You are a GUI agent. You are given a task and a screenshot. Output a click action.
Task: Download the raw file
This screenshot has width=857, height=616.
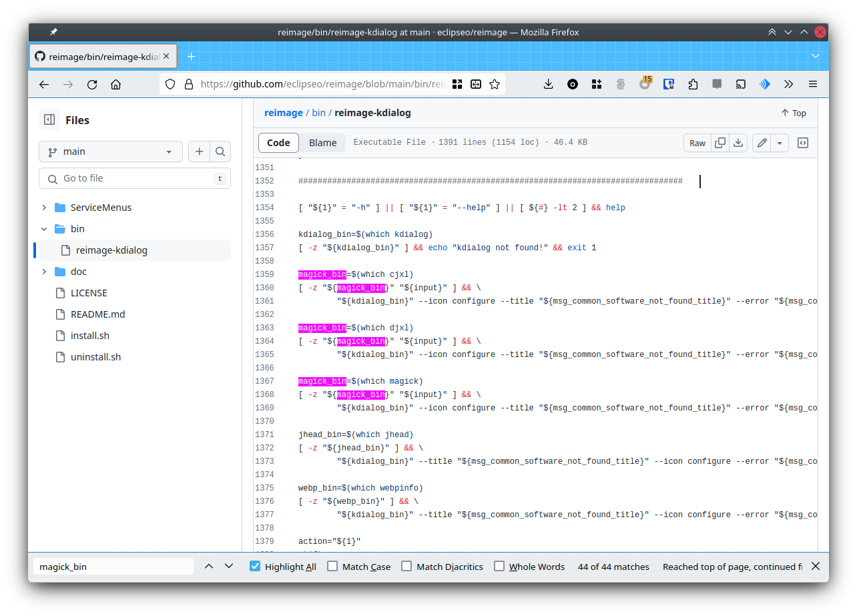(x=738, y=143)
